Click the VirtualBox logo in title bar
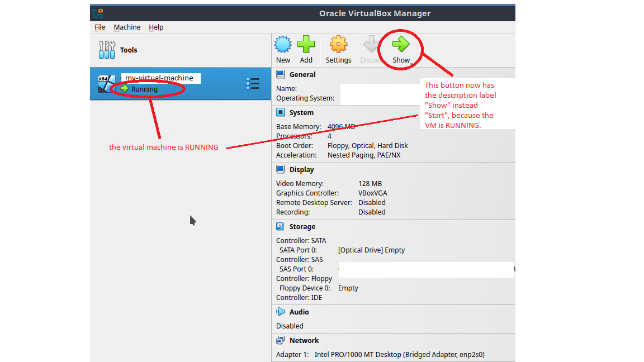 point(98,13)
